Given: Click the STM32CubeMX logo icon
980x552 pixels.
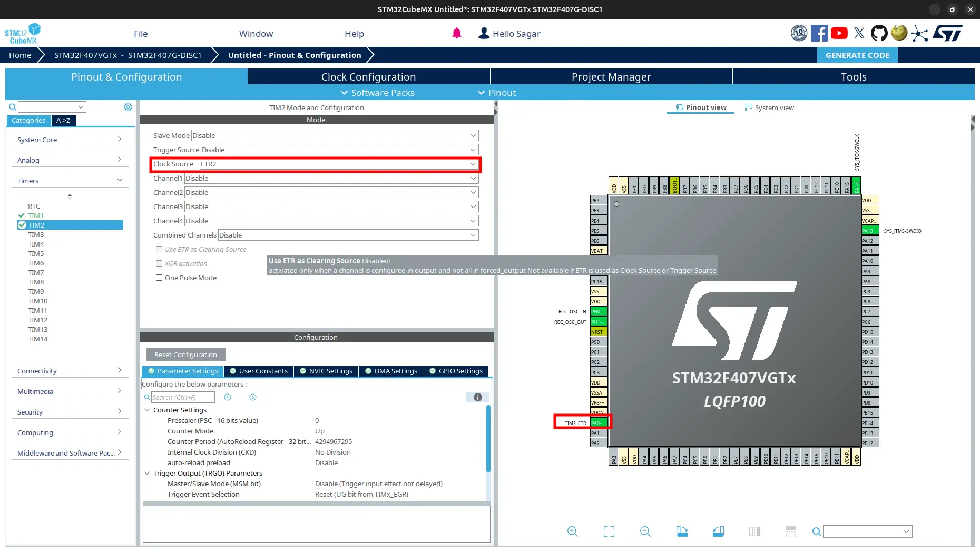Looking at the screenshot, I should click(x=22, y=33).
